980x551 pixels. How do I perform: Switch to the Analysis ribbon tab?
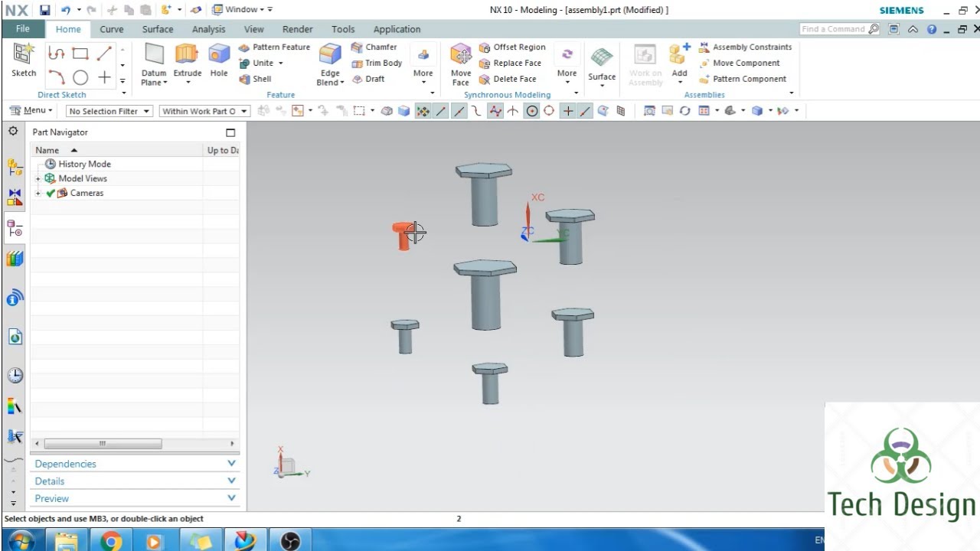point(208,29)
